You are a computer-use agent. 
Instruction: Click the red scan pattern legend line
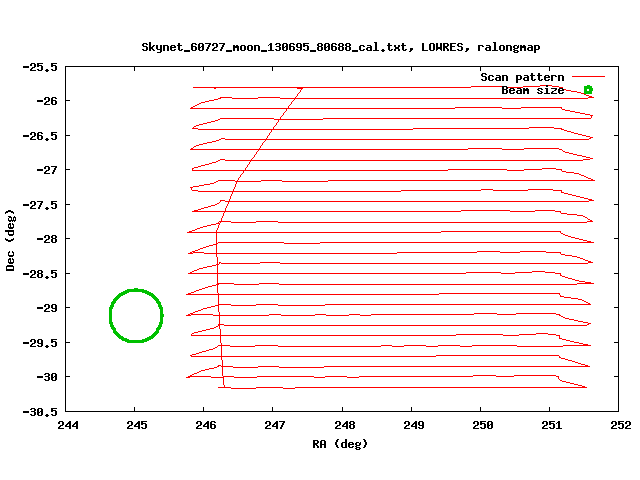point(588,76)
